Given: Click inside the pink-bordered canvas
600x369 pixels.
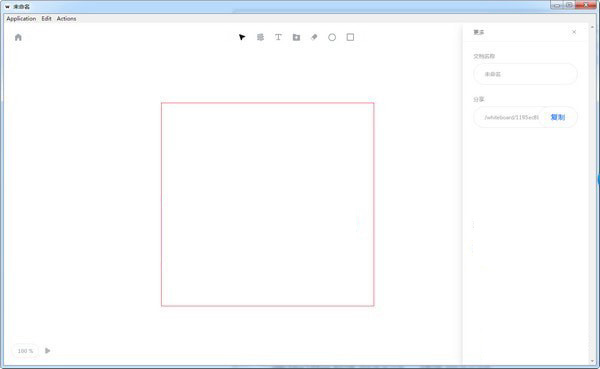Looking at the screenshot, I should (x=267, y=204).
